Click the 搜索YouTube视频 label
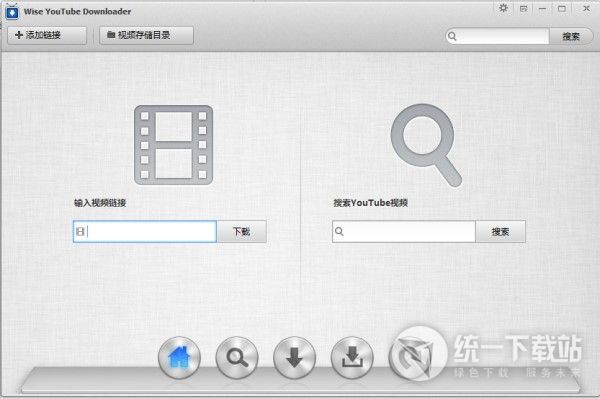This screenshot has height=399, width=600. point(370,203)
